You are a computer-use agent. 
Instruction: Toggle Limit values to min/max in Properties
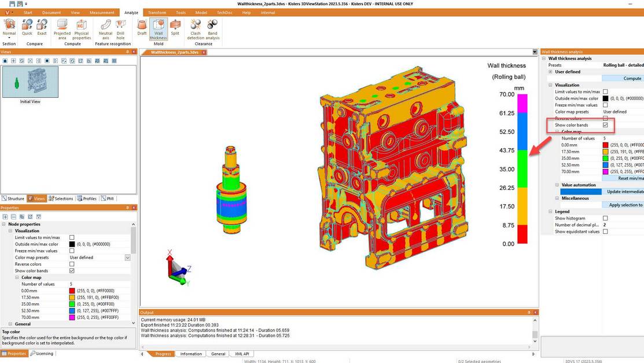[x=72, y=237]
